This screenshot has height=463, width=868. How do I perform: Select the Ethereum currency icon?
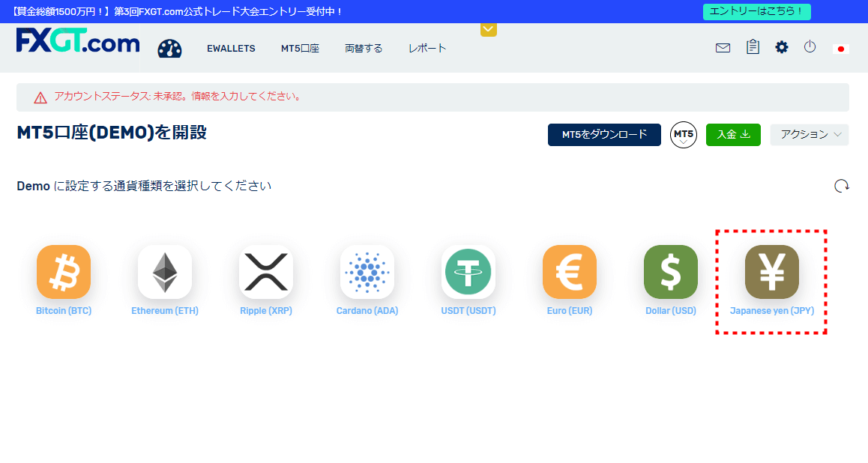pyautogui.click(x=165, y=272)
